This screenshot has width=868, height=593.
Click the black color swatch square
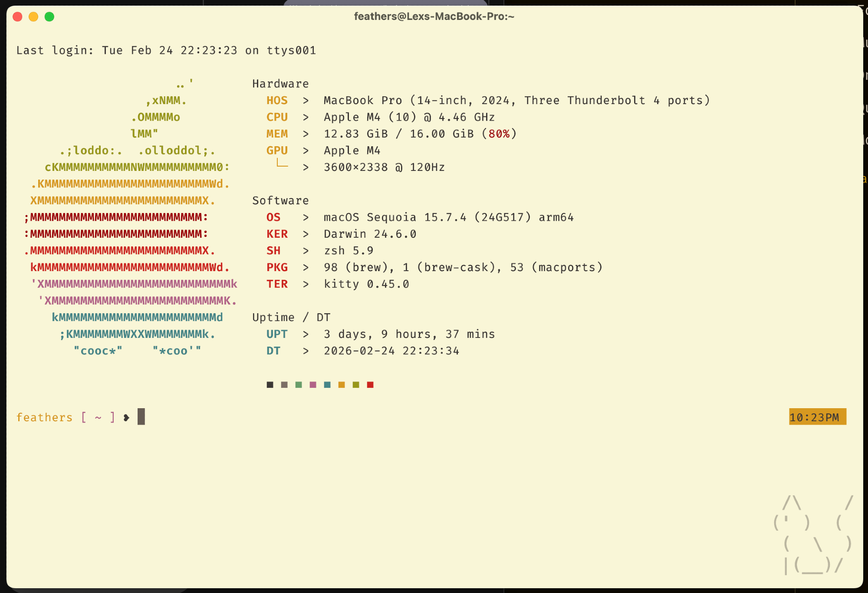click(x=270, y=385)
